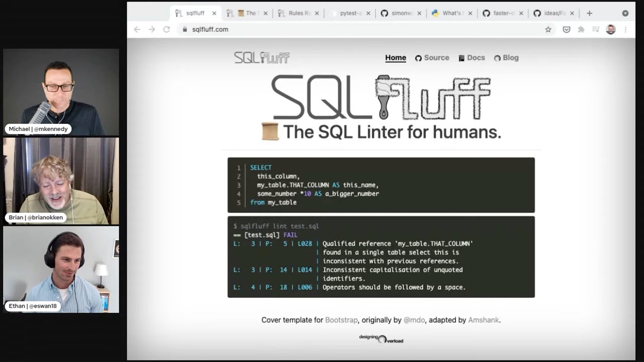
Task: Click 'from my_table' code line
Action: [273, 202]
